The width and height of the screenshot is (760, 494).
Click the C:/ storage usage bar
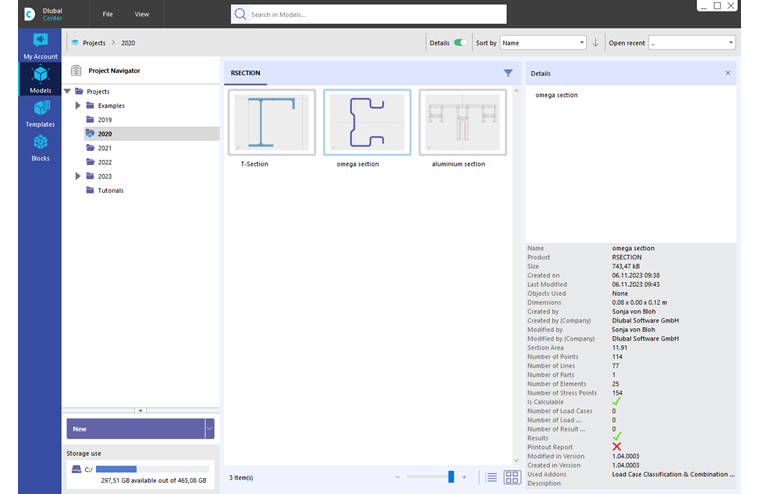(x=153, y=469)
